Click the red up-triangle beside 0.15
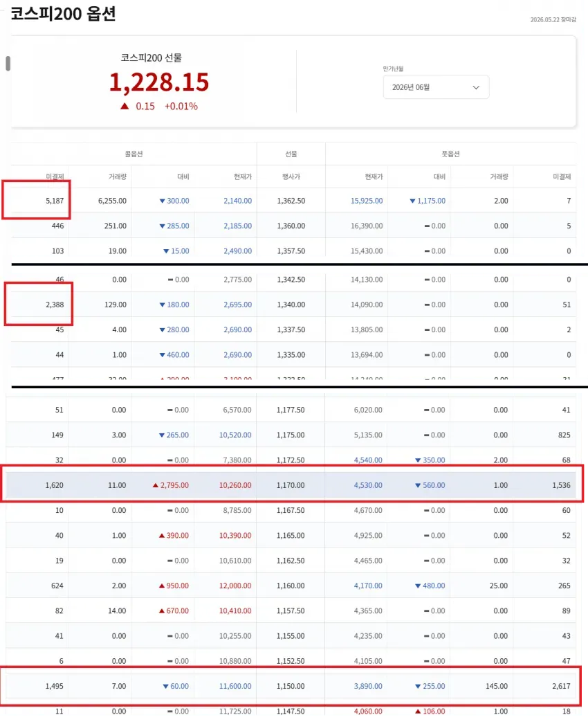588x724 pixels. coord(125,106)
